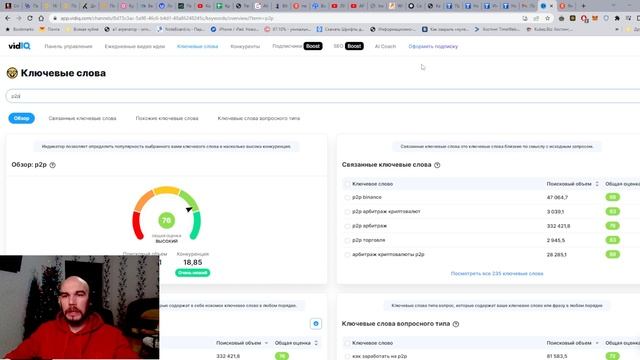Open AI Coach in top navigation
This screenshot has height=360, width=640.
385,47
